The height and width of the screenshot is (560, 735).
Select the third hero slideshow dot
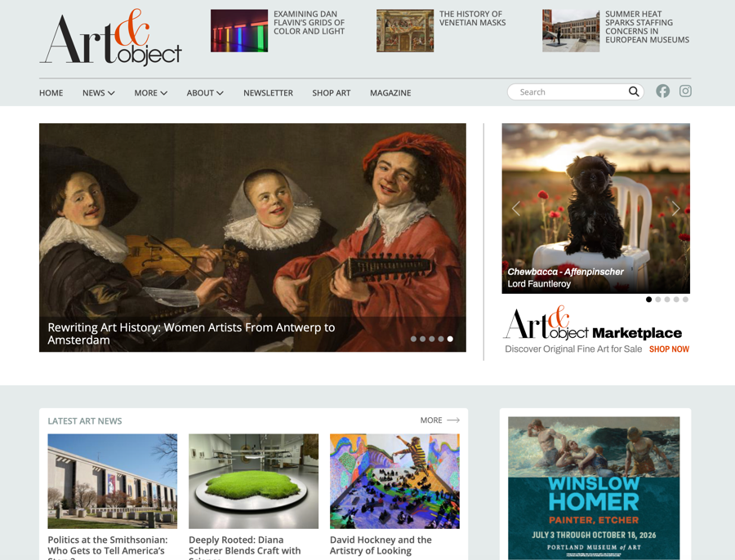(x=432, y=339)
